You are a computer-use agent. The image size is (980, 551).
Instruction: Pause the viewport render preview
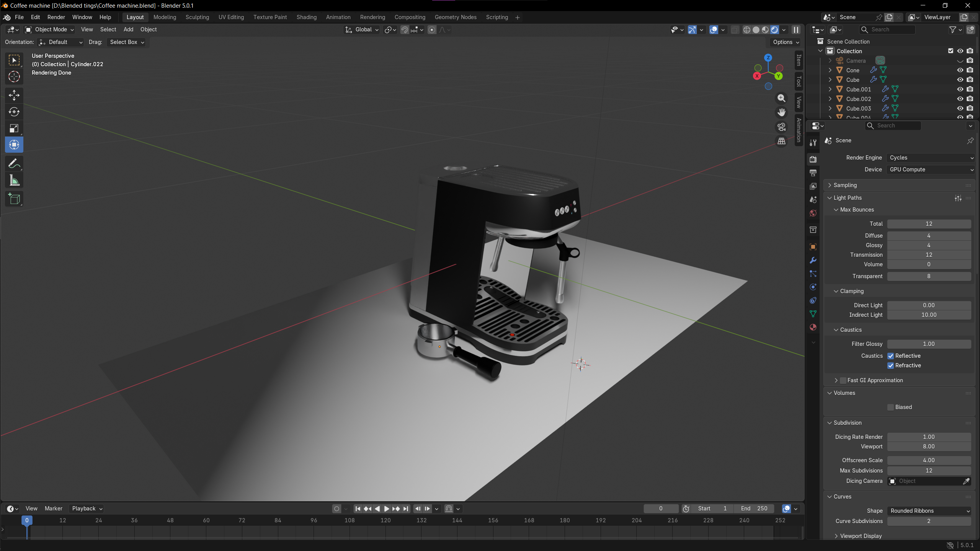(x=796, y=30)
